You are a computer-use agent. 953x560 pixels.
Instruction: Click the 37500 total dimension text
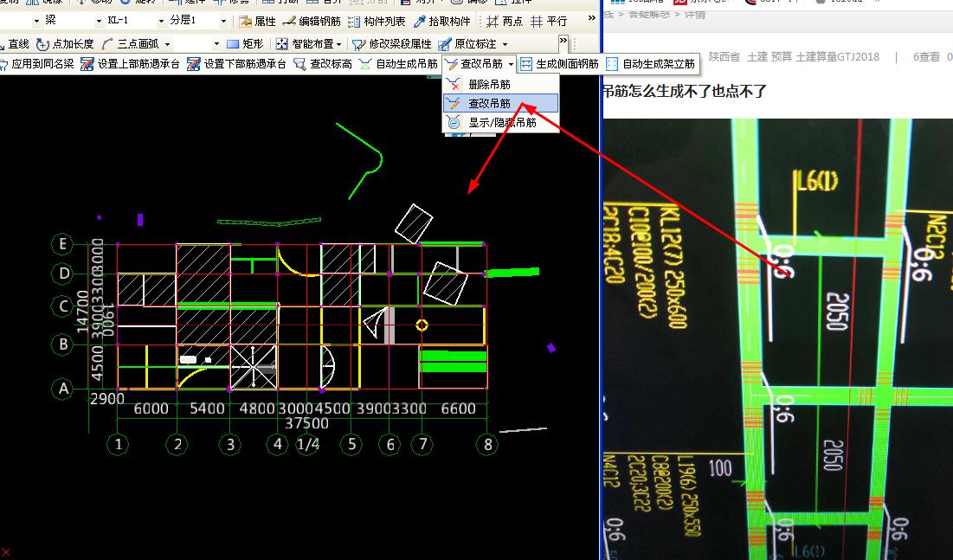307,423
